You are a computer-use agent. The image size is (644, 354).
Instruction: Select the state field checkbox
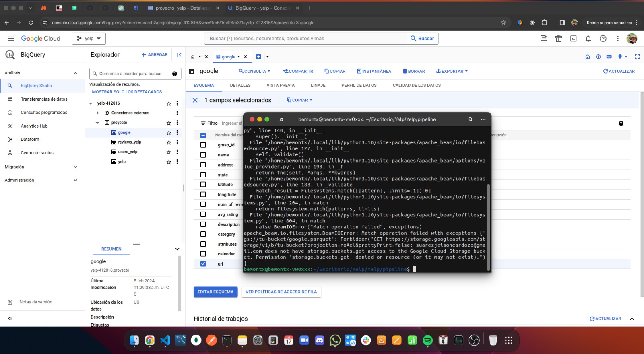[203, 175]
